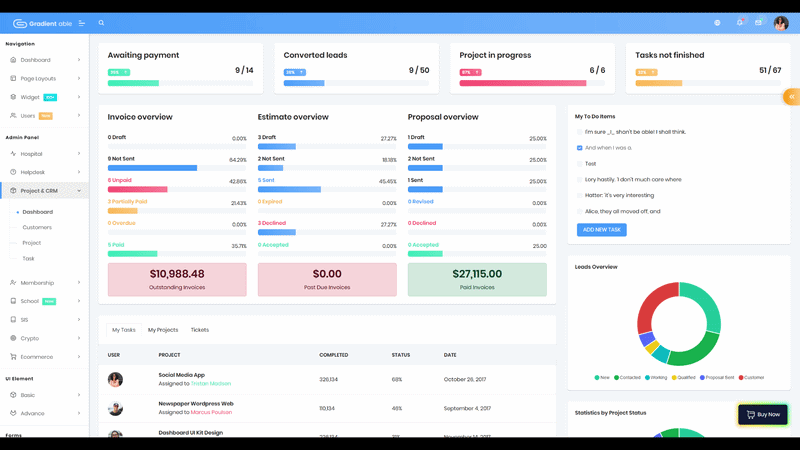Click the Project & CRM sidebar icon
The image size is (800, 450).
(x=13, y=190)
